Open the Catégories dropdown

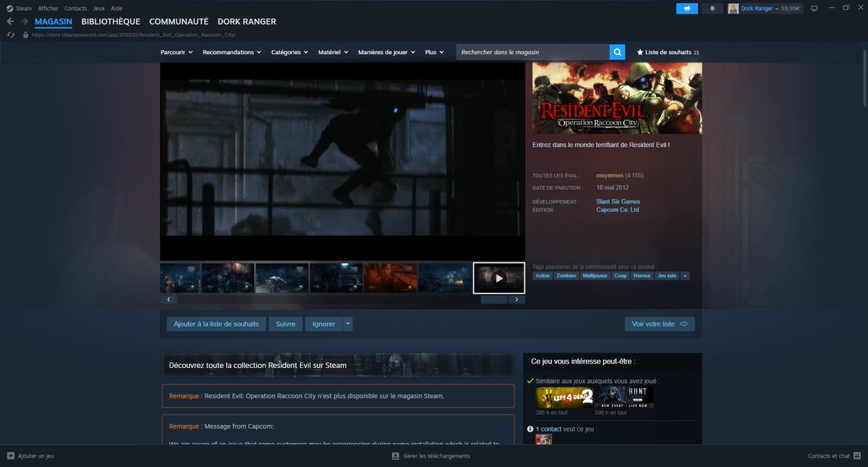tap(290, 52)
